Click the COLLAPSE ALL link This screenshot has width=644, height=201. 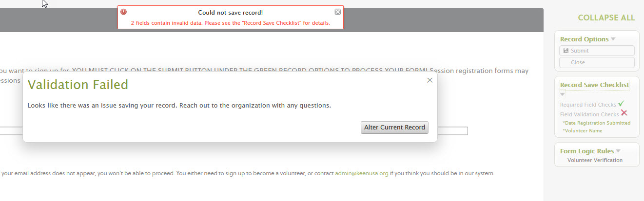pos(606,18)
